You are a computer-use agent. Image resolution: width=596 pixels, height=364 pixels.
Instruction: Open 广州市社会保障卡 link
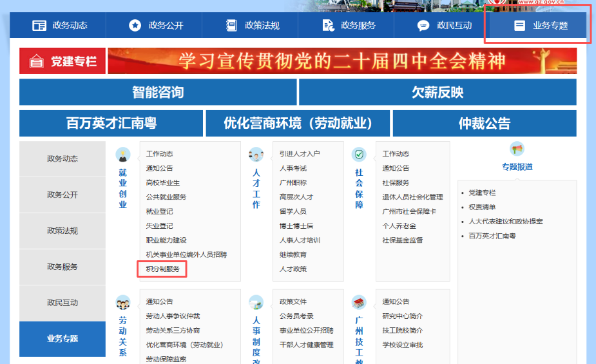(x=409, y=211)
